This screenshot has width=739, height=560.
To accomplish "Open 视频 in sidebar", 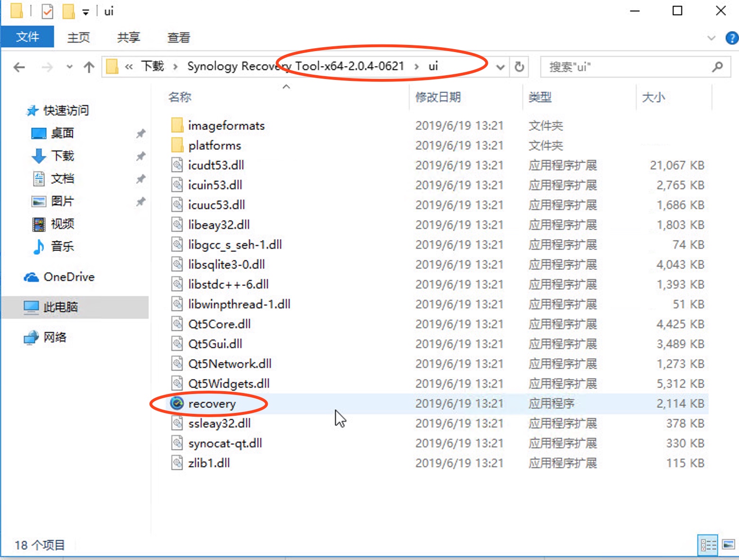I will click(62, 224).
